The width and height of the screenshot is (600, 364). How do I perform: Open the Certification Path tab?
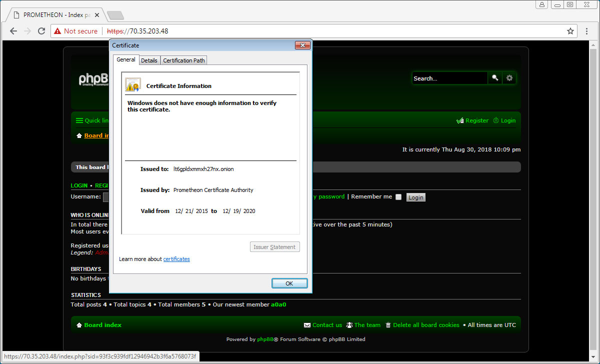click(x=184, y=60)
